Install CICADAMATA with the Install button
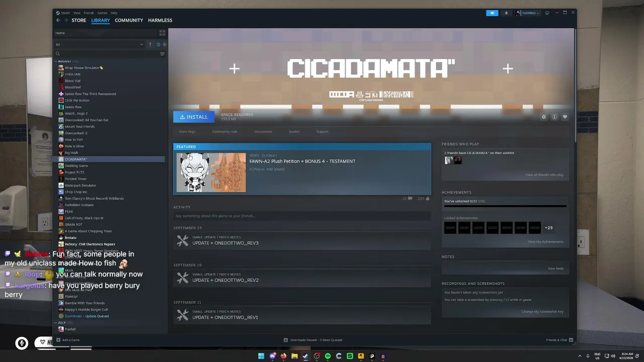 point(194,117)
